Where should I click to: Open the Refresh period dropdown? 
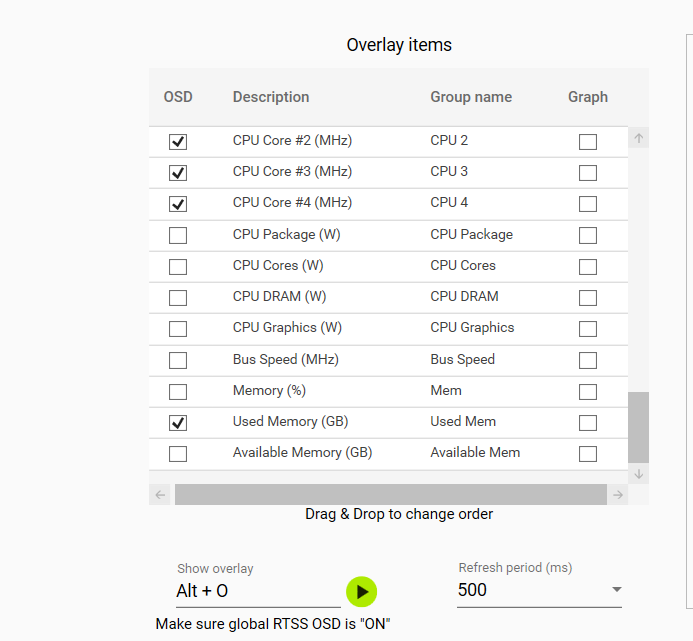pos(616,590)
